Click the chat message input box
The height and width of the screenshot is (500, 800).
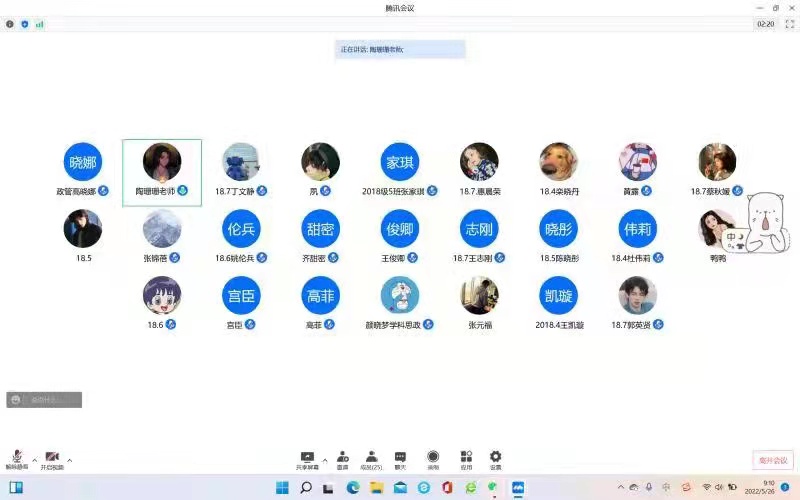[45, 400]
